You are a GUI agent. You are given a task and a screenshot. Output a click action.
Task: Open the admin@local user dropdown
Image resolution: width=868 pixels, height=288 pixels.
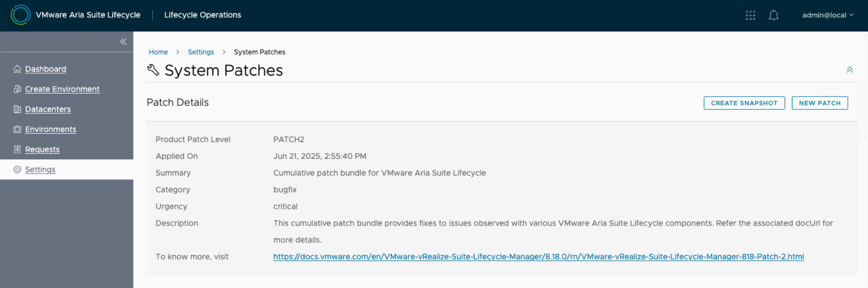click(x=827, y=15)
